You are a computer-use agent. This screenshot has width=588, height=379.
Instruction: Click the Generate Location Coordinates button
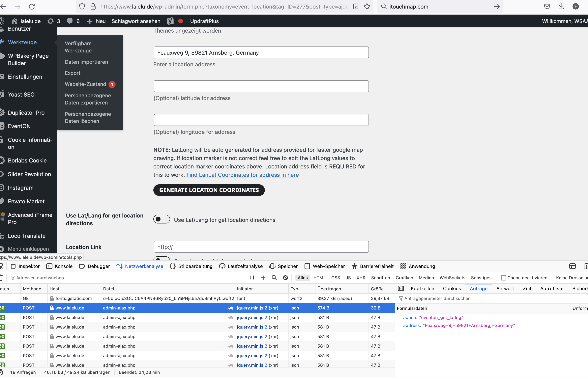click(x=209, y=190)
